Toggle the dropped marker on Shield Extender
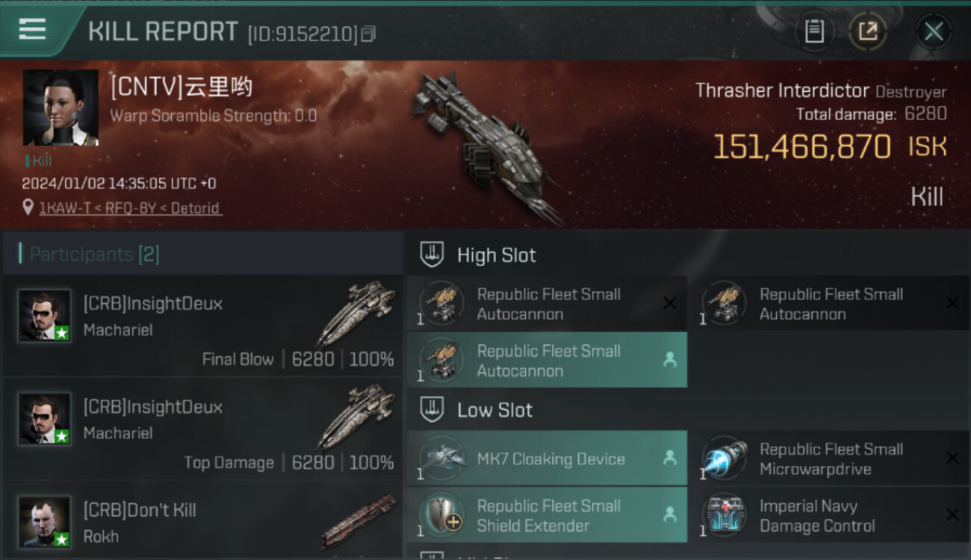The height and width of the screenshot is (560, 971). [x=670, y=515]
